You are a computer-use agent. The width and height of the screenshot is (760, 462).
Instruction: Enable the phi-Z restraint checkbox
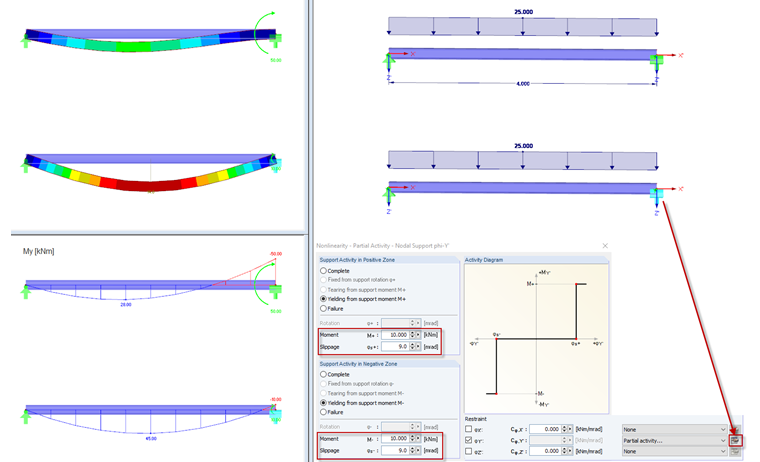468,451
